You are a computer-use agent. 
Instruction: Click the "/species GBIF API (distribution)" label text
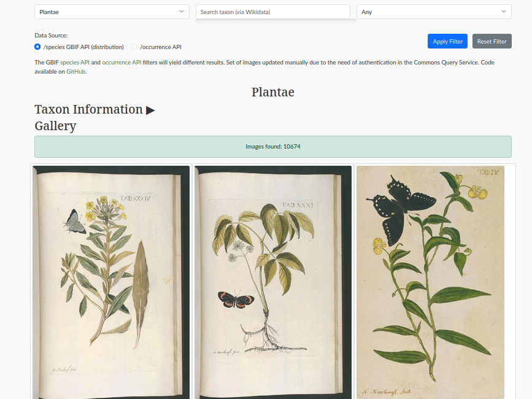pos(83,47)
